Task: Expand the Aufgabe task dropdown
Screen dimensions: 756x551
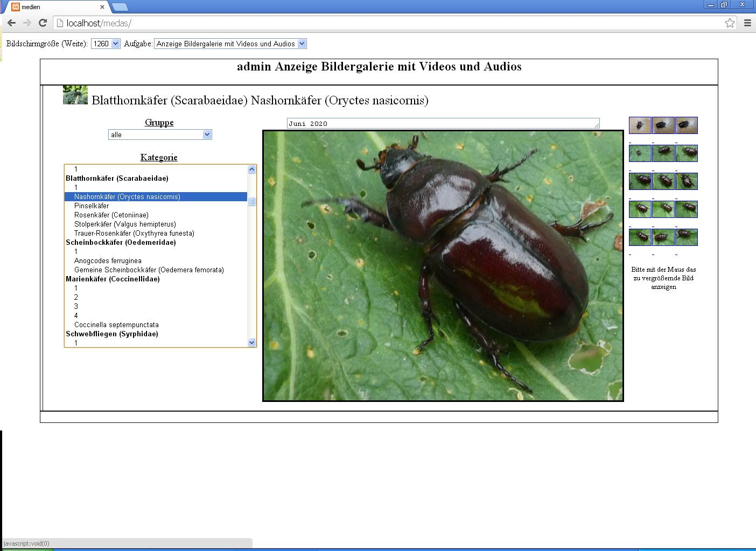Action: click(230, 44)
